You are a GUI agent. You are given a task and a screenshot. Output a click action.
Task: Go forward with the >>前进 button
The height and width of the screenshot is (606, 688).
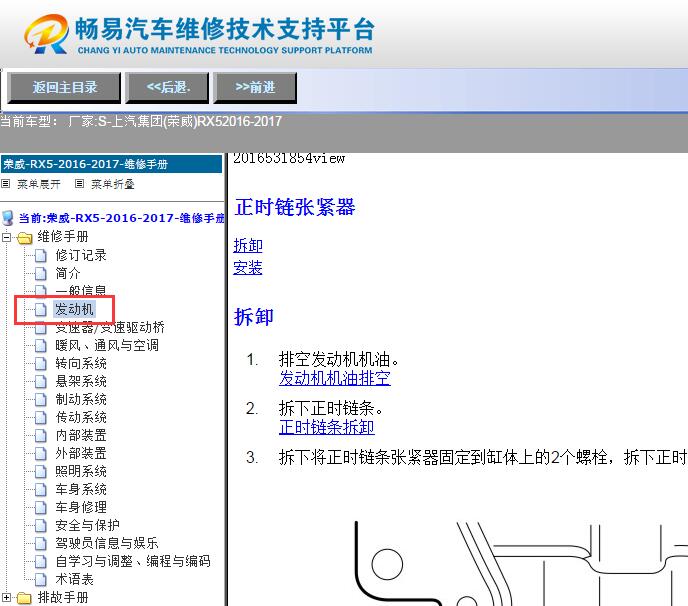tap(255, 88)
